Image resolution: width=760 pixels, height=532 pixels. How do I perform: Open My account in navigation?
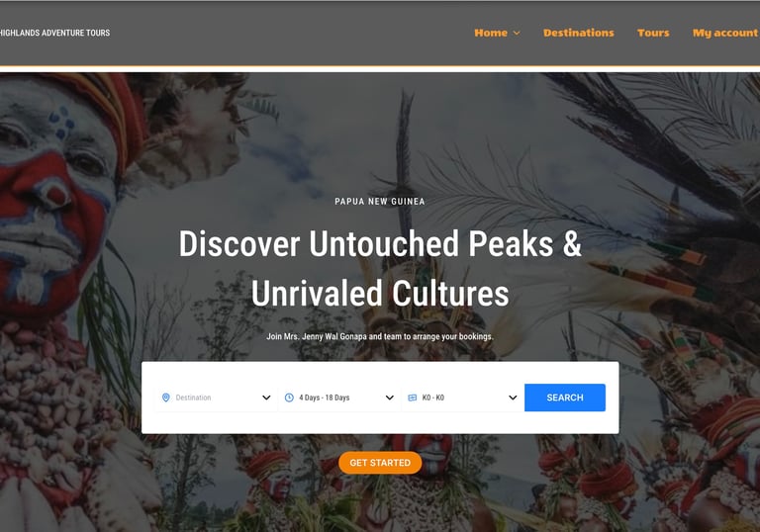[x=725, y=33]
